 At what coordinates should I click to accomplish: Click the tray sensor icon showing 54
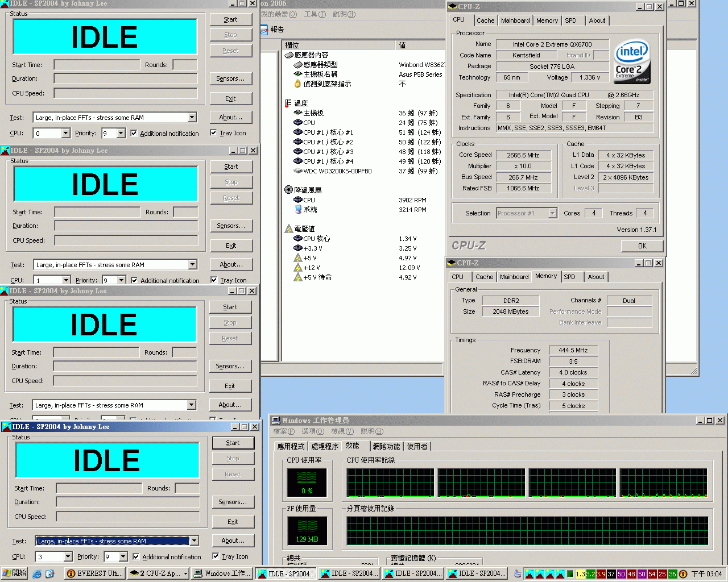pos(652,574)
